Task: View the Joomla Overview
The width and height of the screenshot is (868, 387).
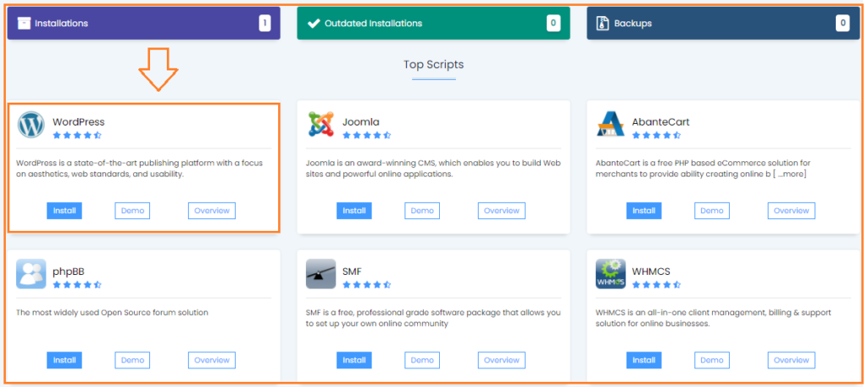Action: click(502, 210)
